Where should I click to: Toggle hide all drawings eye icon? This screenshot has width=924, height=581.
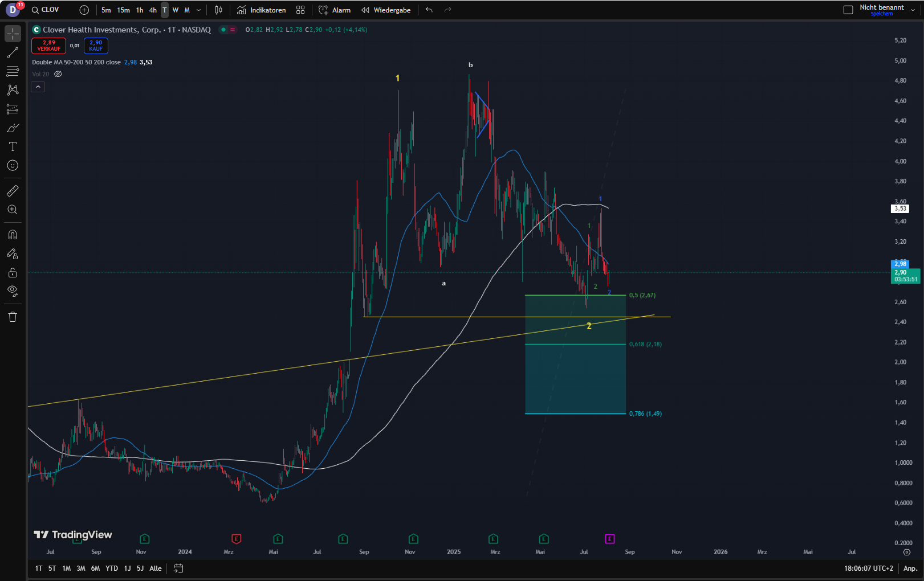[13, 291]
